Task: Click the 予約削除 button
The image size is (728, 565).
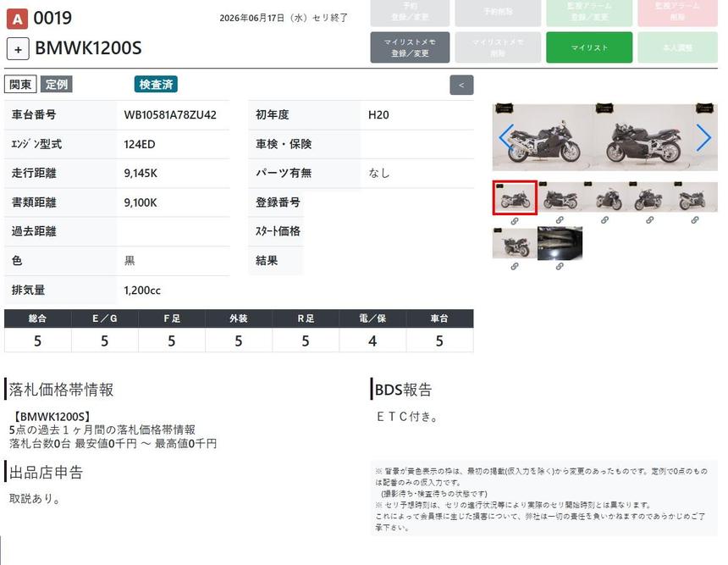Action: 498,12
